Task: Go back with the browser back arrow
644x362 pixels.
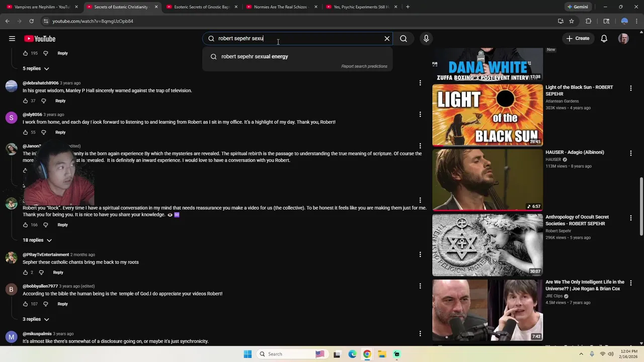Action: click(x=7, y=21)
